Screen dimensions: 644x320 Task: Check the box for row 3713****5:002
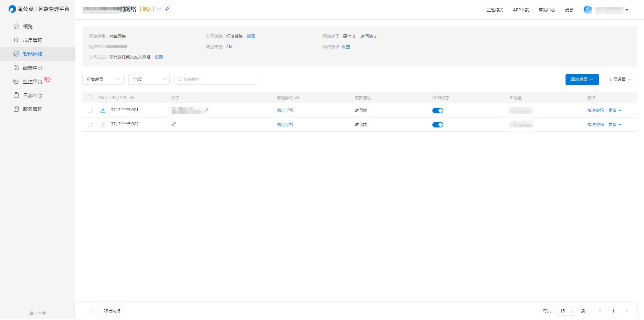[x=90, y=124]
